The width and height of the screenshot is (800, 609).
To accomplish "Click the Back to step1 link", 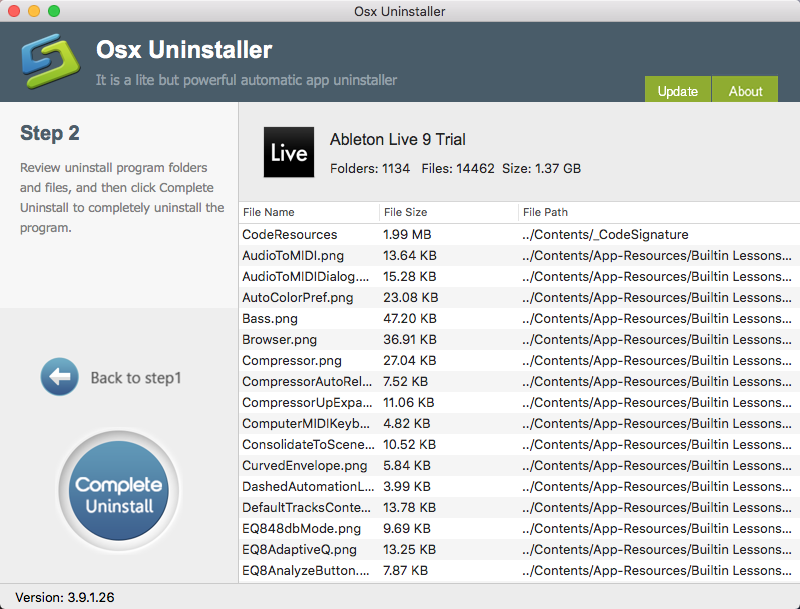I will [x=136, y=378].
